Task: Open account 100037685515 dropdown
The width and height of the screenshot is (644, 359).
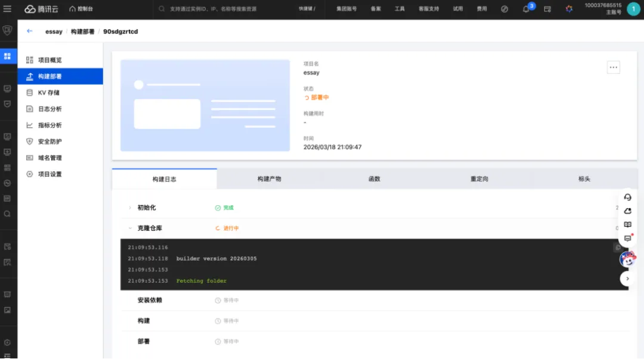Action: (603, 8)
